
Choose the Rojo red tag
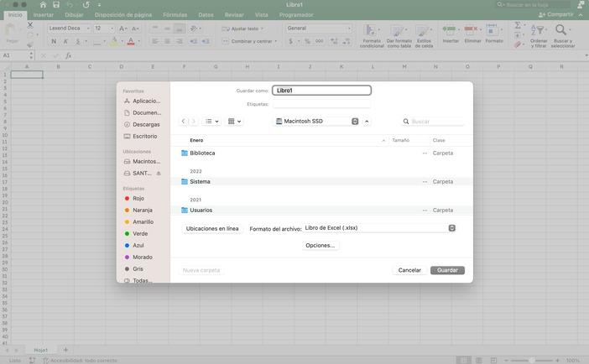click(134, 198)
